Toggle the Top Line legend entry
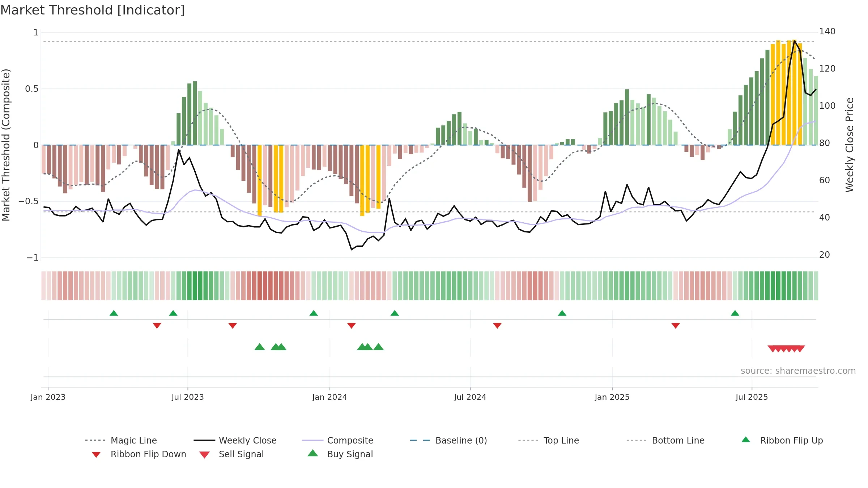The image size is (868, 488). [x=549, y=440]
